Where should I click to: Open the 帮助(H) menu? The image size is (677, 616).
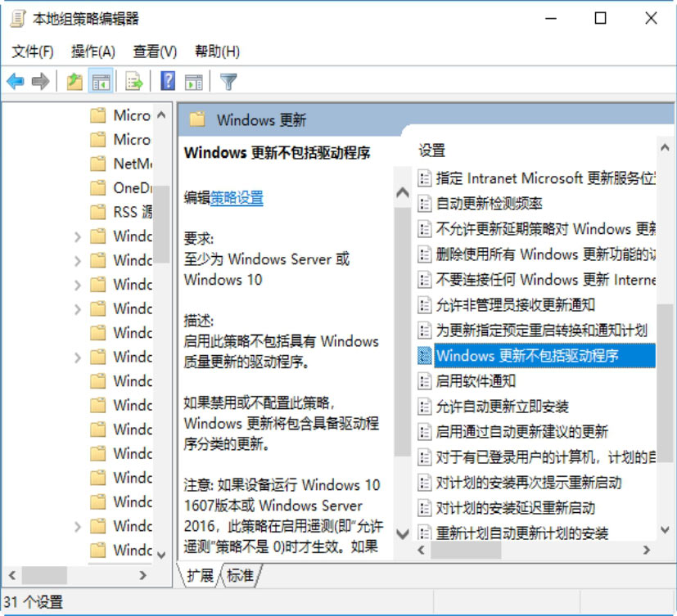[x=217, y=52]
